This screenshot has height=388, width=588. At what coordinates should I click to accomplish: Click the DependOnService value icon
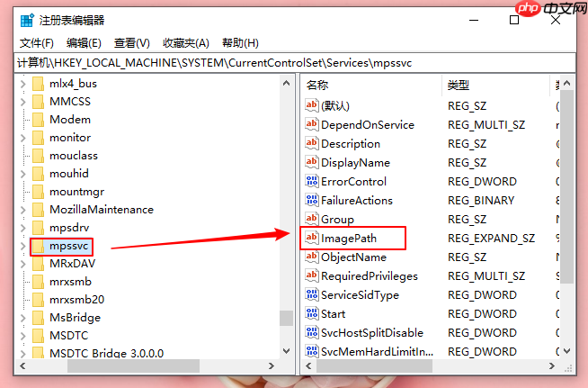click(x=312, y=125)
